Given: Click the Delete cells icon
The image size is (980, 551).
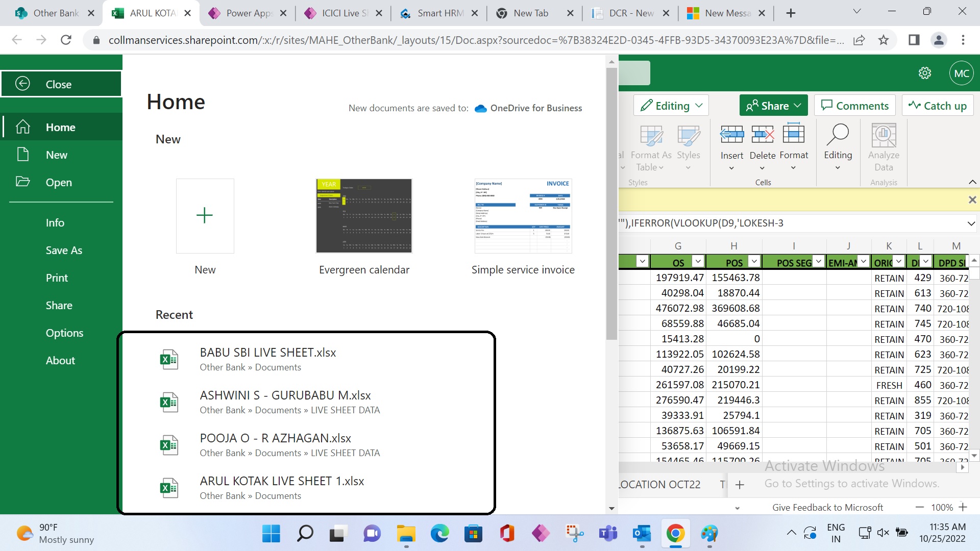Looking at the screenshot, I should click(x=762, y=135).
